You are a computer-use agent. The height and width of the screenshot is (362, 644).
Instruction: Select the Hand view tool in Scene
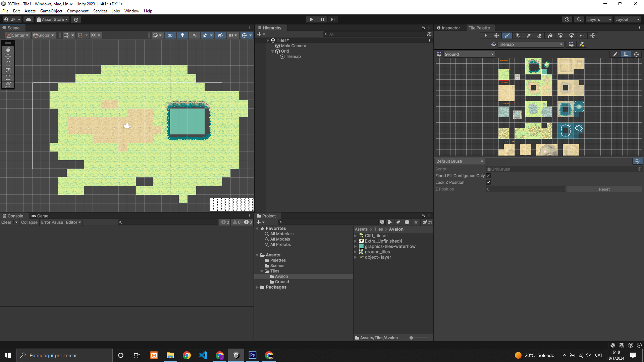click(8, 50)
